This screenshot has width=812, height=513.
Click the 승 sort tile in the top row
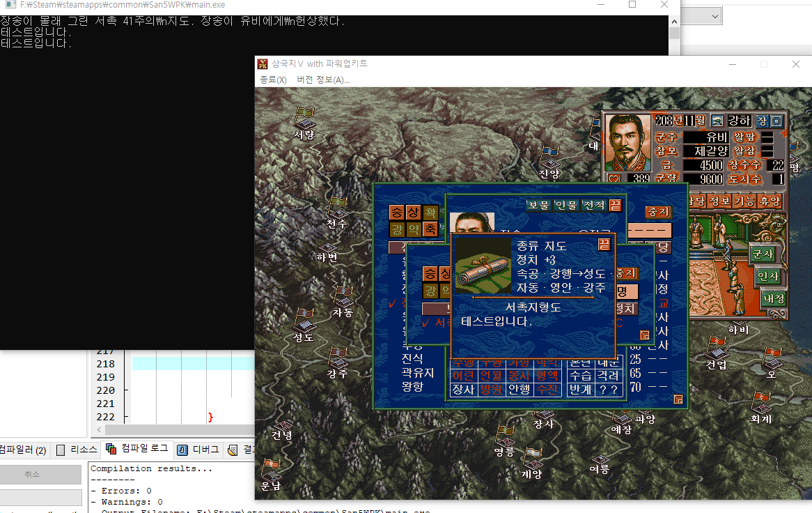click(x=397, y=212)
